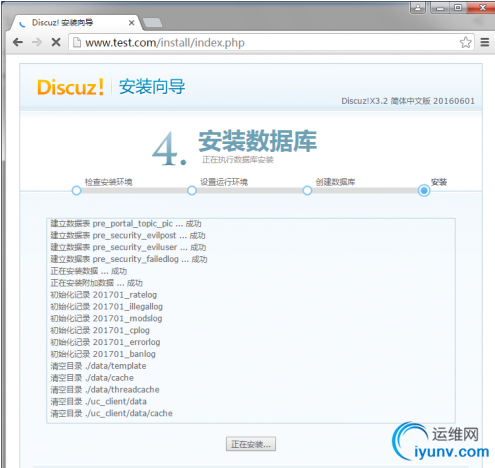
Task: Click log line 初始化记录 201701_cplog
Action: coord(100,330)
